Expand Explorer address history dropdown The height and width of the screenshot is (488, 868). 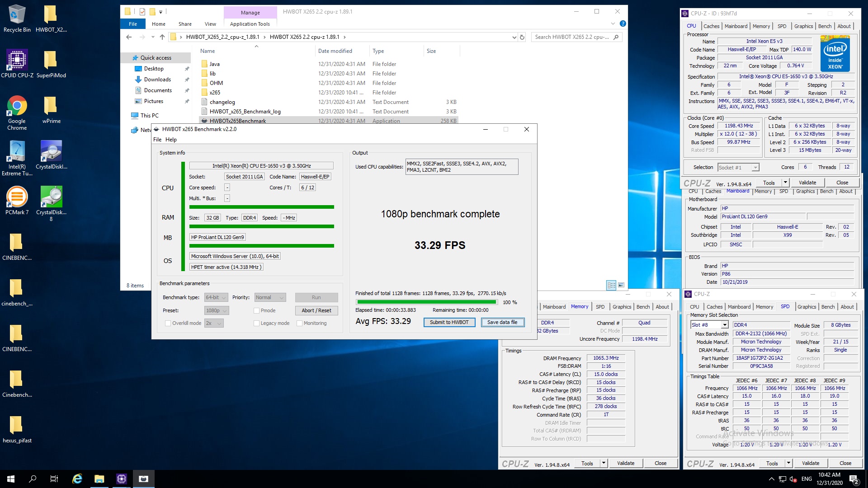[514, 37]
